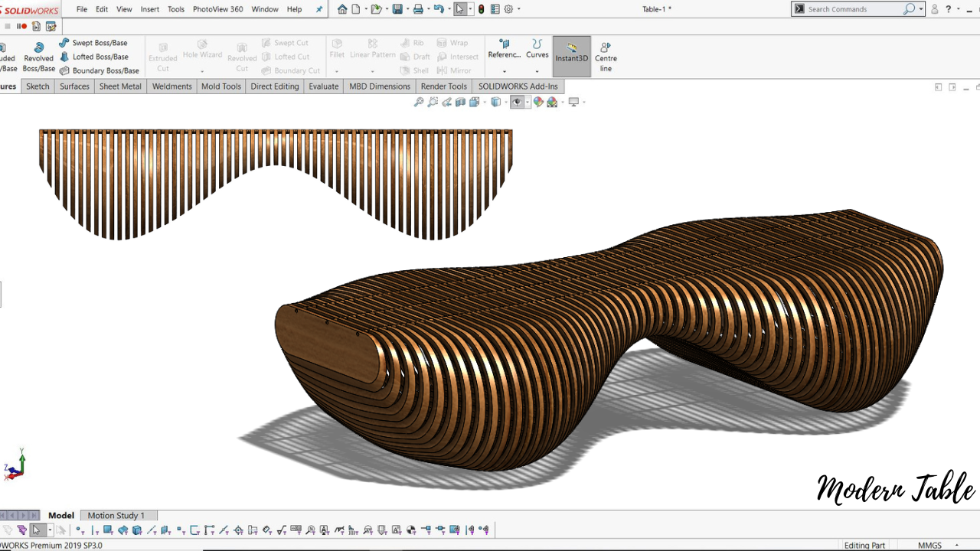The image size is (980, 551).
Task: Open View Orientation cube
Action: tap(475, 102)
